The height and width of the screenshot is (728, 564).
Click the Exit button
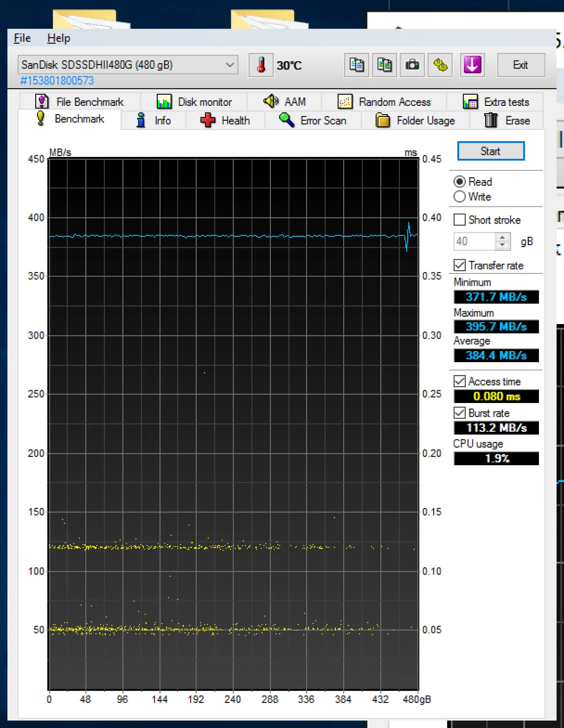pyautogui.click(x=520, y=65)
